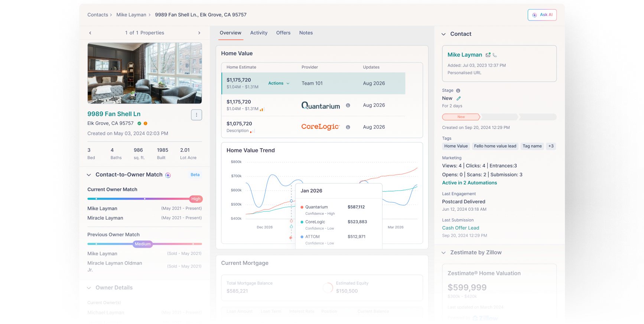Click Home Value tag

456,146
